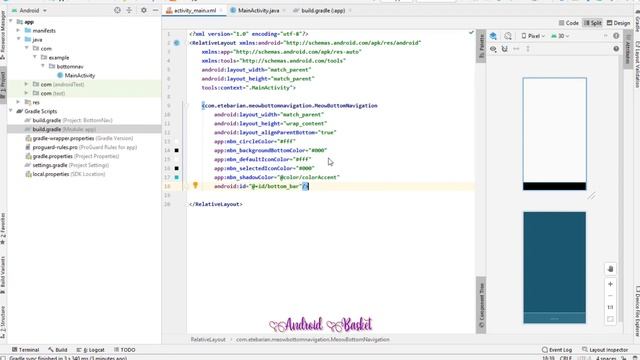Click the black swatch for mbn_selectedIconColor
Image resolution: width=640 pixels, height=360 pixels.
tap(177, 168)
